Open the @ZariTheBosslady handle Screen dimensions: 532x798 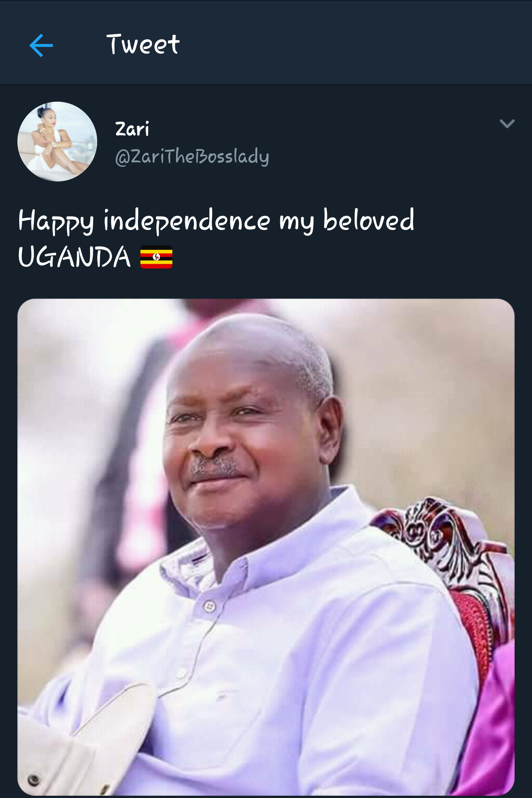[192, 157]
